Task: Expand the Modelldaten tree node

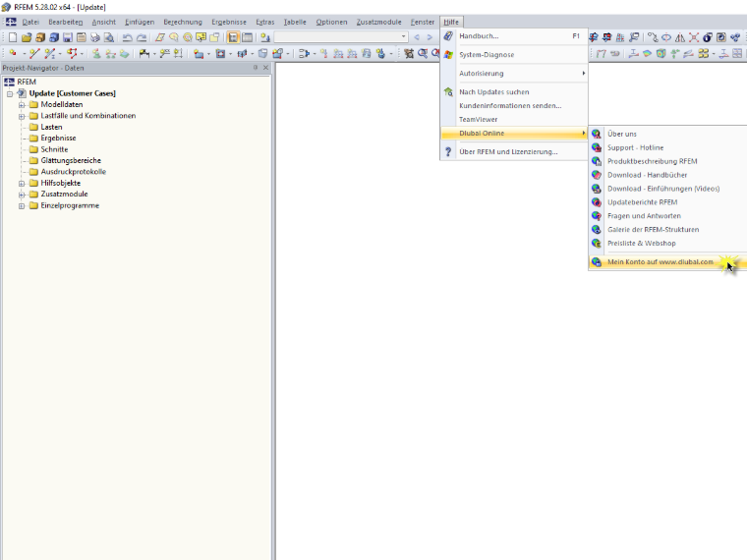Action: (22, 105)
